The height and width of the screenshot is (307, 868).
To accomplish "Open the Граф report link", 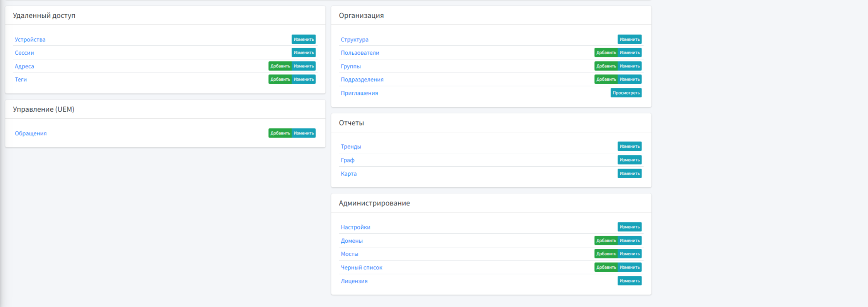I will point(348,160).
